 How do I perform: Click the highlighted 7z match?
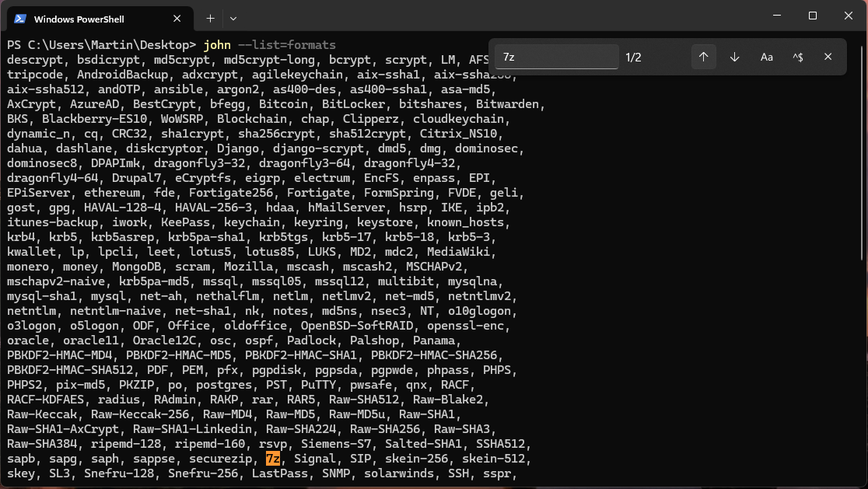[273, 459]
